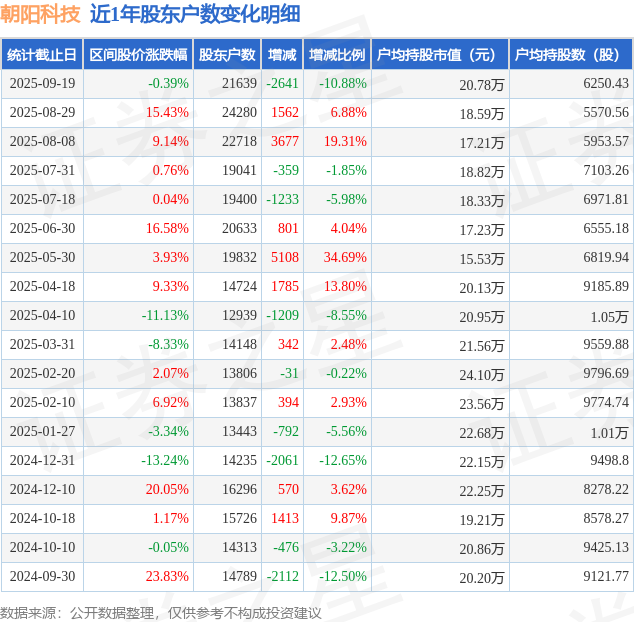The width and height of the screenshot is (634, 622).
Task: Click price change value 15.43%
Action: 167,112
